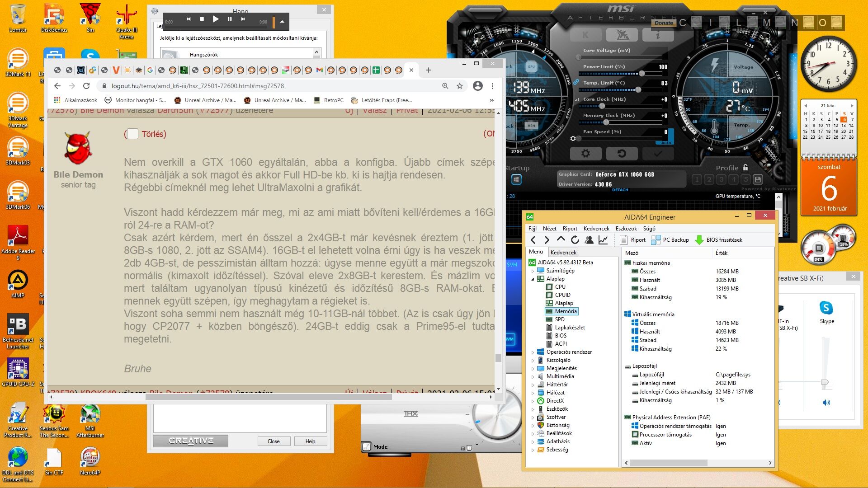Switch to Kedvencek tab in AIDA64 panel

pos(563,253)
